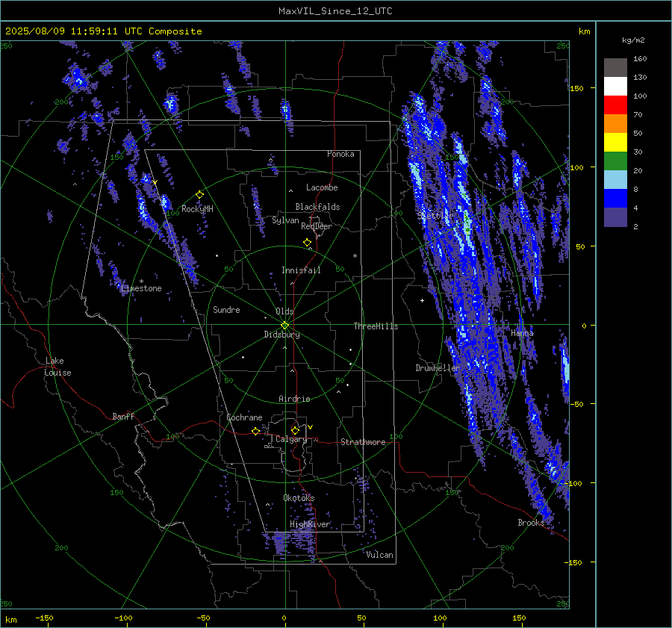Click the HighRiver city label
Viewport: 672px width, 628px height.
click(x=310, y=524)
